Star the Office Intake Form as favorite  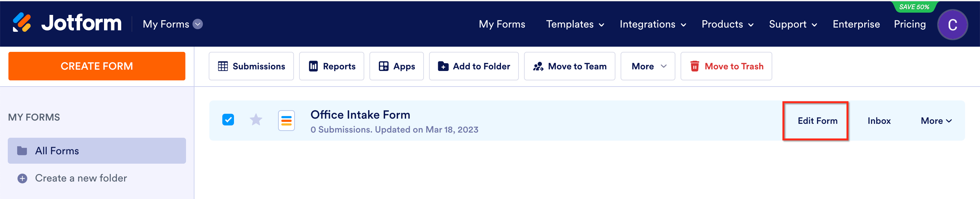pyautogui.click(x=256, y=120)
